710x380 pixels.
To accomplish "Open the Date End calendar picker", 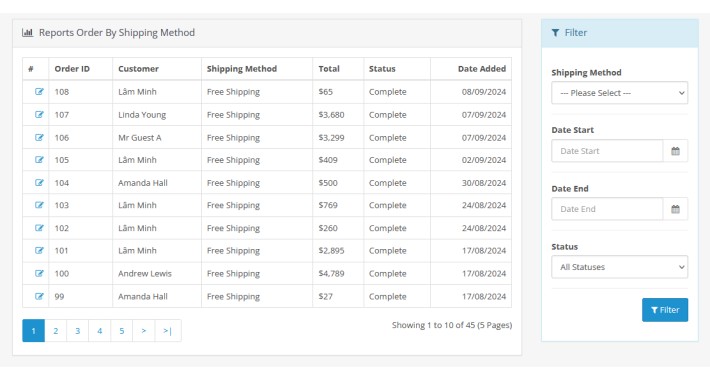I will [x=675, y=209].
